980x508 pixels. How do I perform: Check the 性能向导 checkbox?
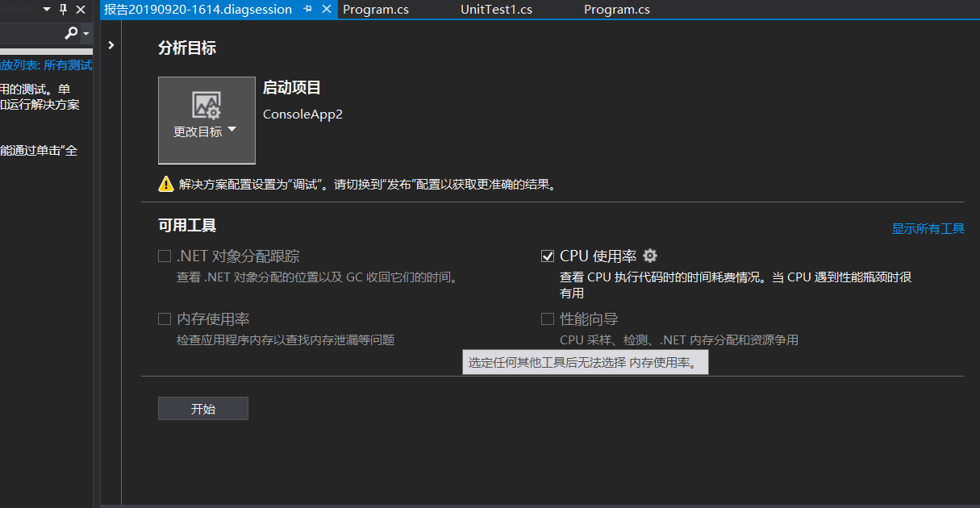[547, 319]
